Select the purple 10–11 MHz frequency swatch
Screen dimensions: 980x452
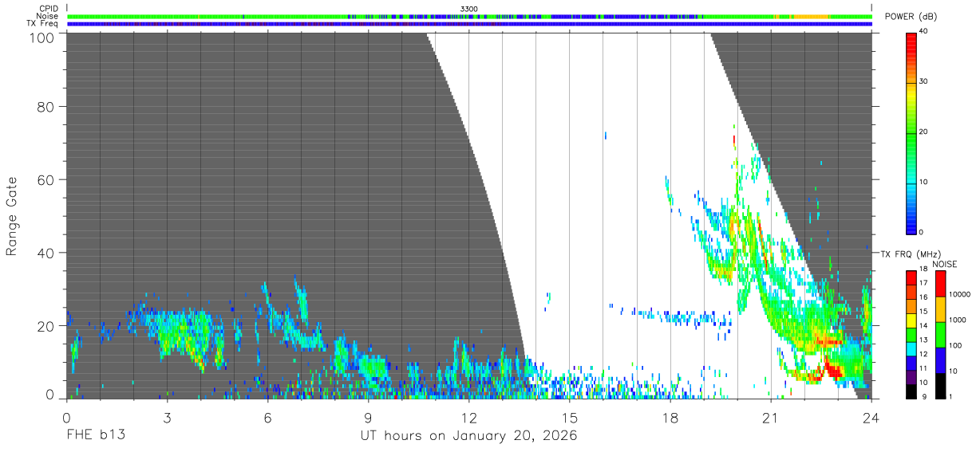[911, 378]
